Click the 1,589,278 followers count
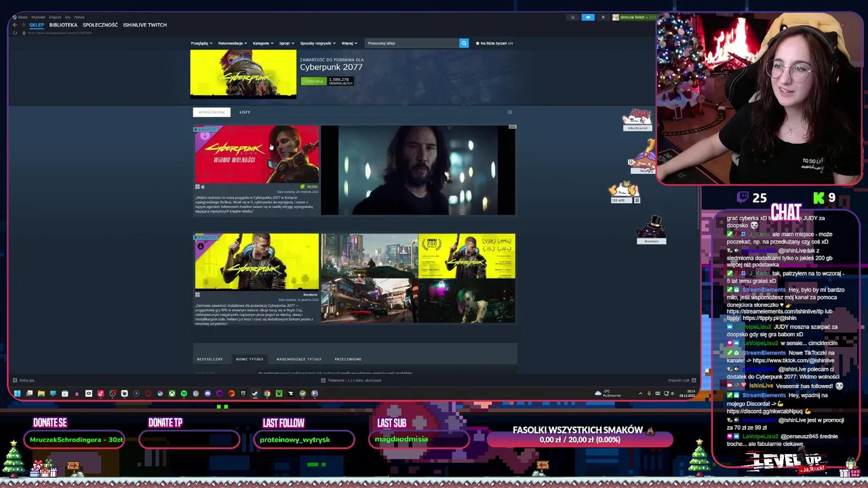 (x=340, y=81)
